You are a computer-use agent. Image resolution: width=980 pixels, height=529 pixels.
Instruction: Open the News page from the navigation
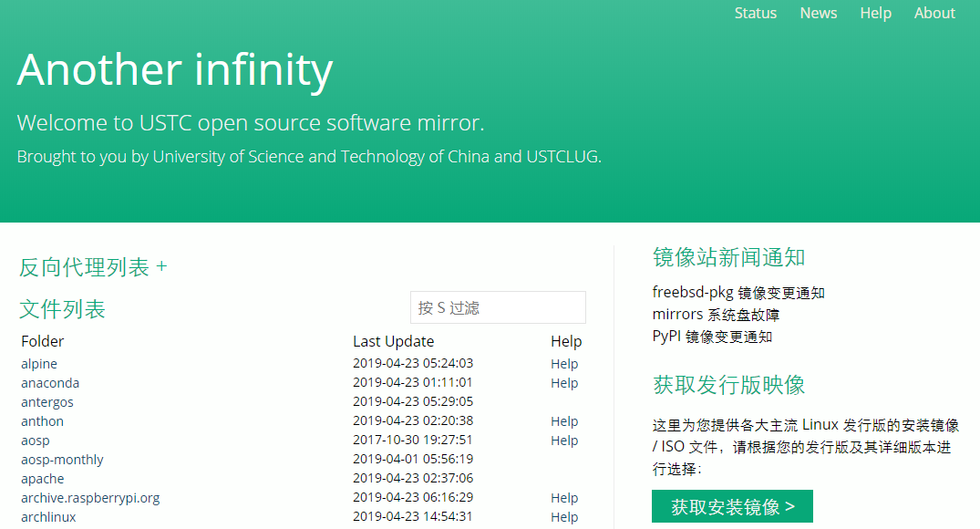point(818,13)
